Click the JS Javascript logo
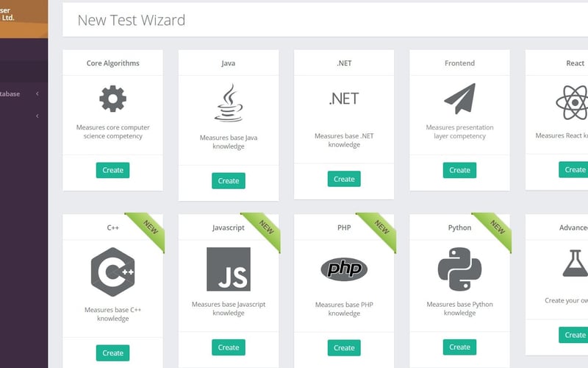 (229, 269)
